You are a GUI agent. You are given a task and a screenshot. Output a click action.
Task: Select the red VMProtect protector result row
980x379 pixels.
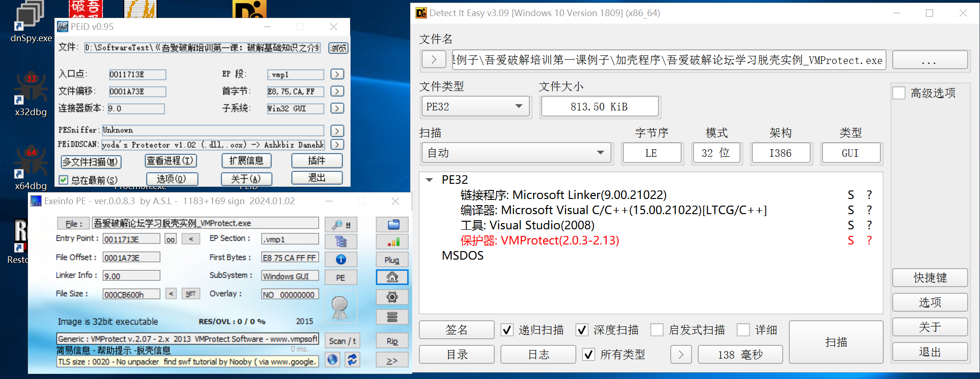click(539, 241)
